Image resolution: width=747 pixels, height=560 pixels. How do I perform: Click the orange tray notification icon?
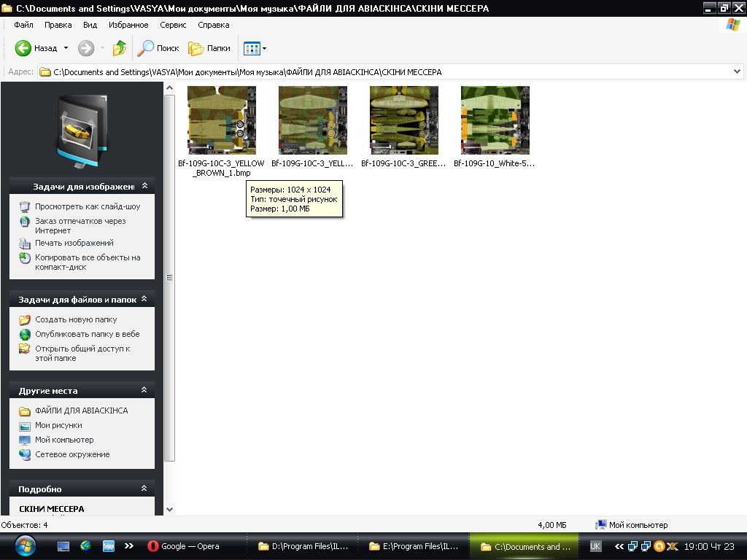(x=659, y=546)
